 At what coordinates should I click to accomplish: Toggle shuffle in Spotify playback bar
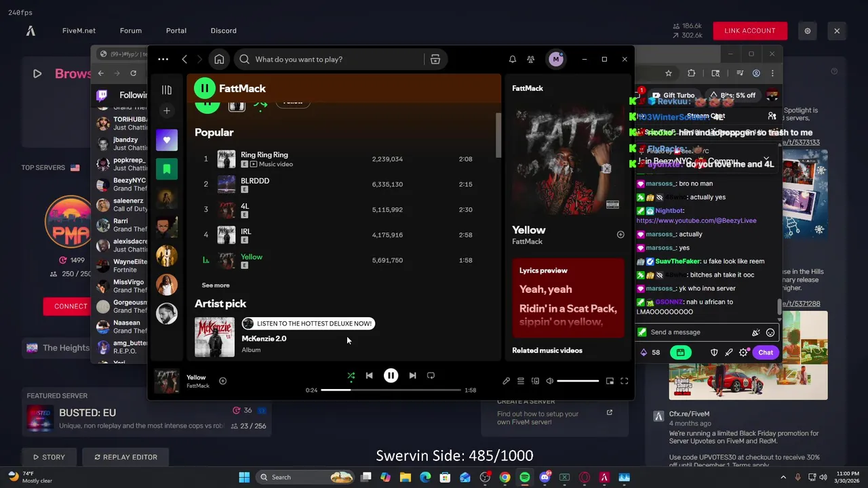[x=351, y=375]
